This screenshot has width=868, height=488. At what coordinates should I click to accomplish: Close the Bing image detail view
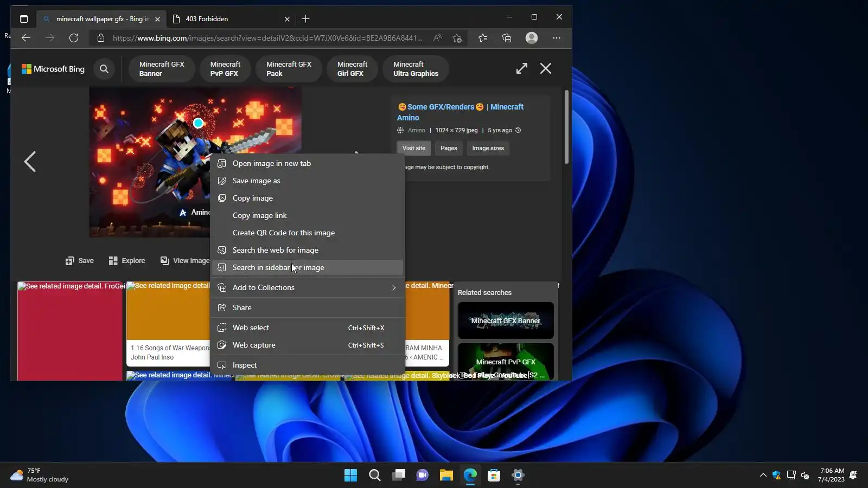pyautogui.click(x=546, y=68)
